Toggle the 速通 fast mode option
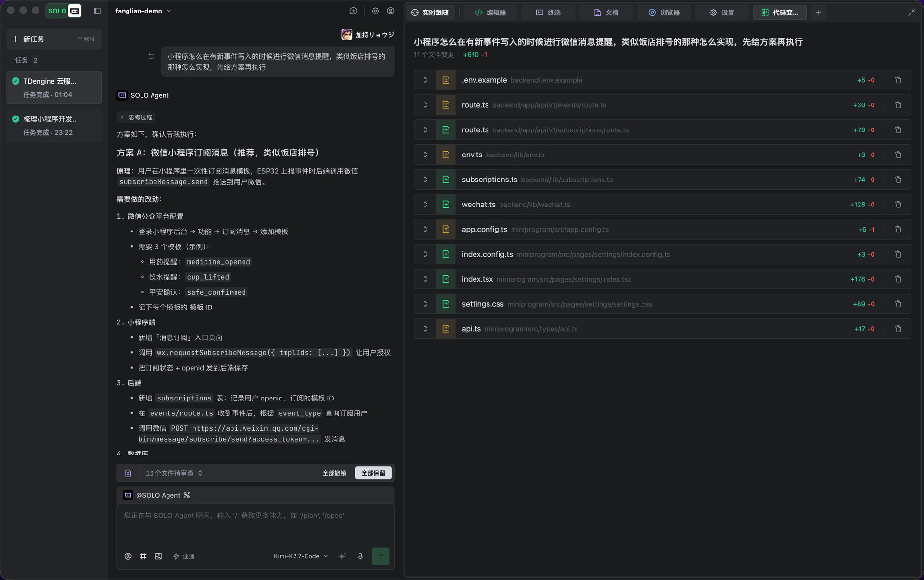Image resolution: width=924 pixels, height=580 pixels. [184, 556]
